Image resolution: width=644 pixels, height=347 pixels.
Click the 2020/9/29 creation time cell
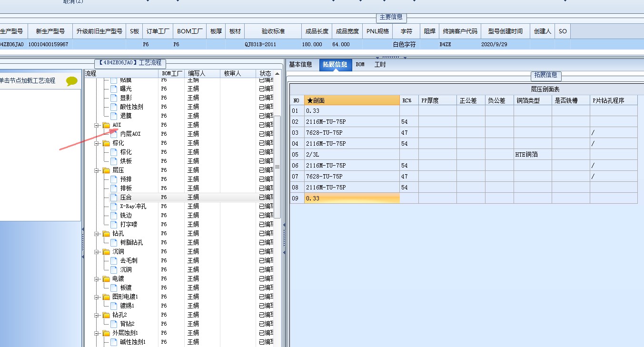pyautogui.click(x=505, y=44)
